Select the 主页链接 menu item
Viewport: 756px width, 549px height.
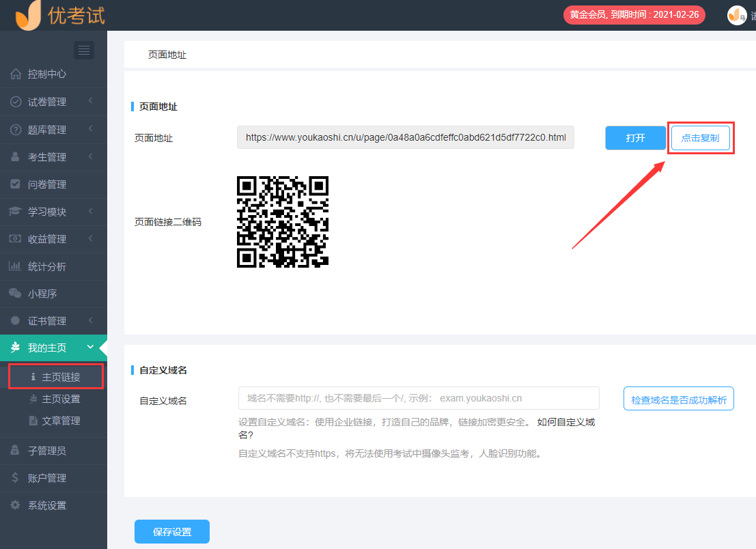point(61,377)
